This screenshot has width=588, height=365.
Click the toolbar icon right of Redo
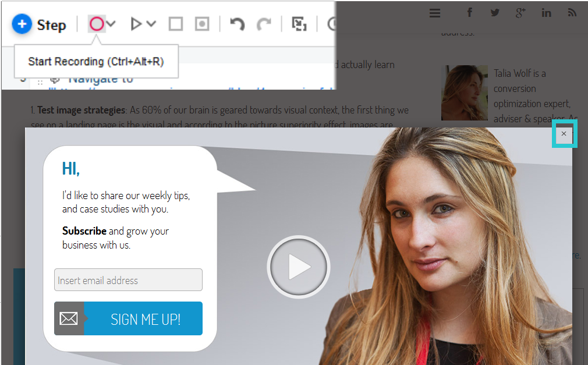(299, 24)
